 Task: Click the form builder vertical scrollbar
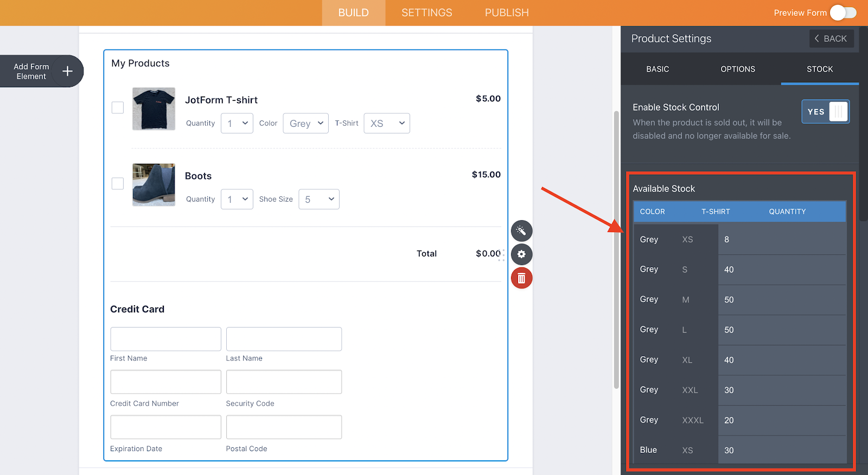point(616,249)
